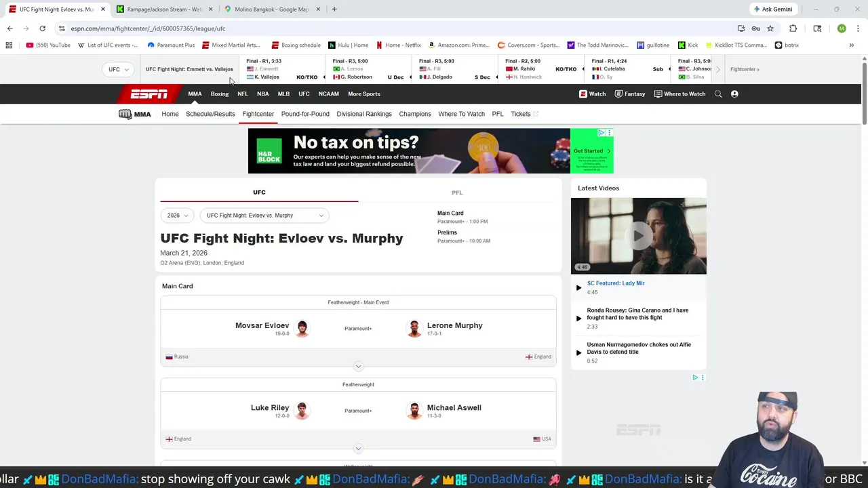The width and height of the screenshot is (868, 488).
Task: Bookmark page with star icon
Action: coord(770,28)
